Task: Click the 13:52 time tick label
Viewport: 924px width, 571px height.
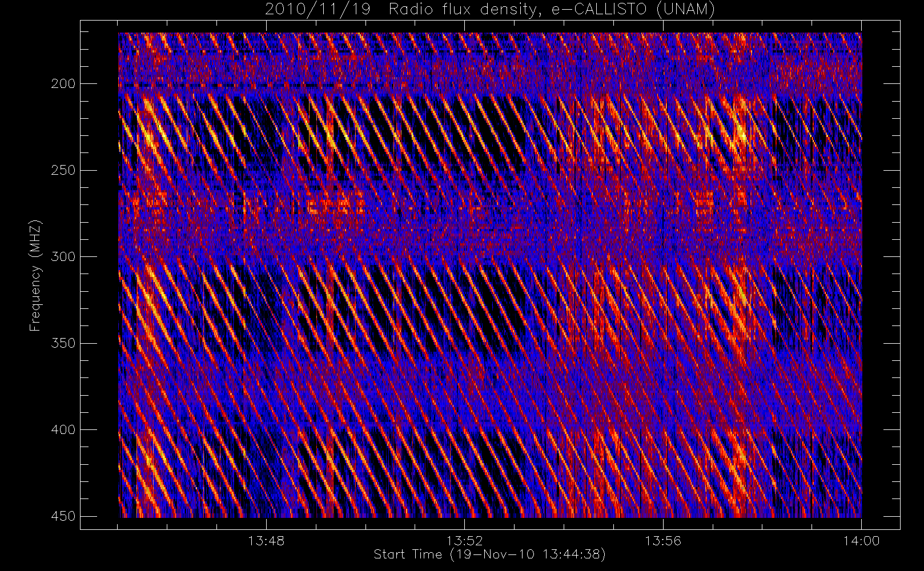Action: (x=464, y=541)
